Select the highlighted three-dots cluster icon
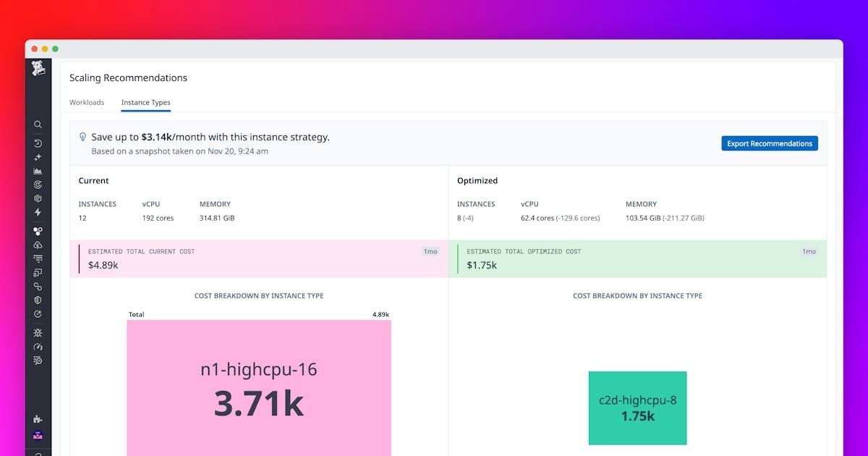The width and height of the screenshot is (868, 456). 38,231
